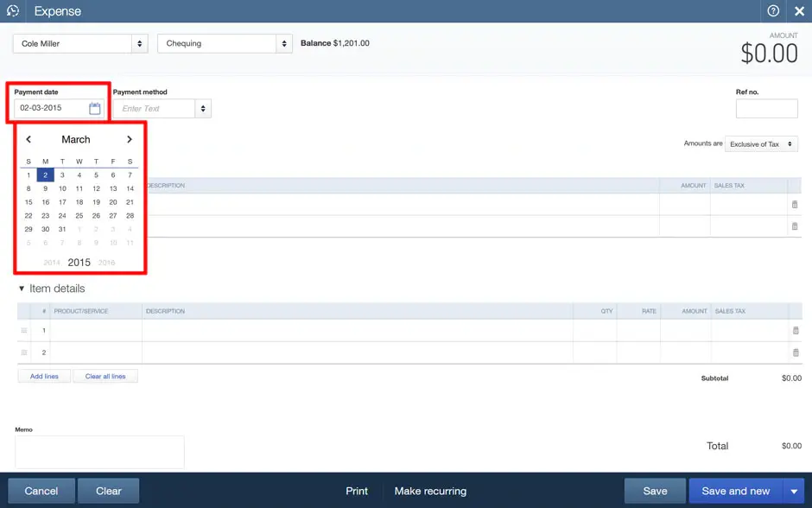
Task: Pick March 10 in the calendar
Action: [62, 188]
